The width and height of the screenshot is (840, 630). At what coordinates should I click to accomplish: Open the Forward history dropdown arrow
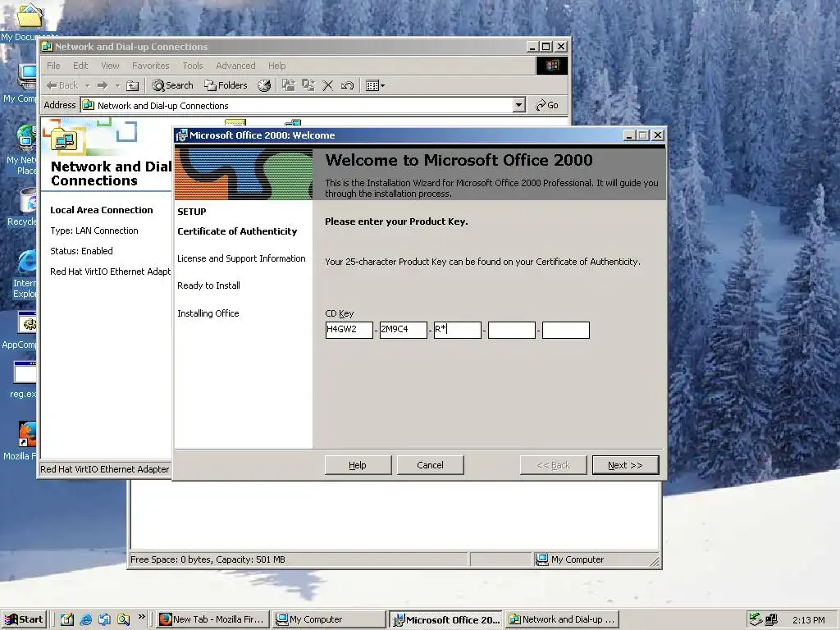pyautogui.click(x=117, y=85)
